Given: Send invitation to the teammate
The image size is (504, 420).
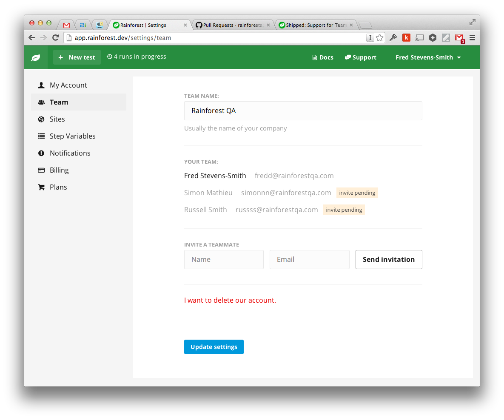Looking at the screenshot, I should pos(389,260).
